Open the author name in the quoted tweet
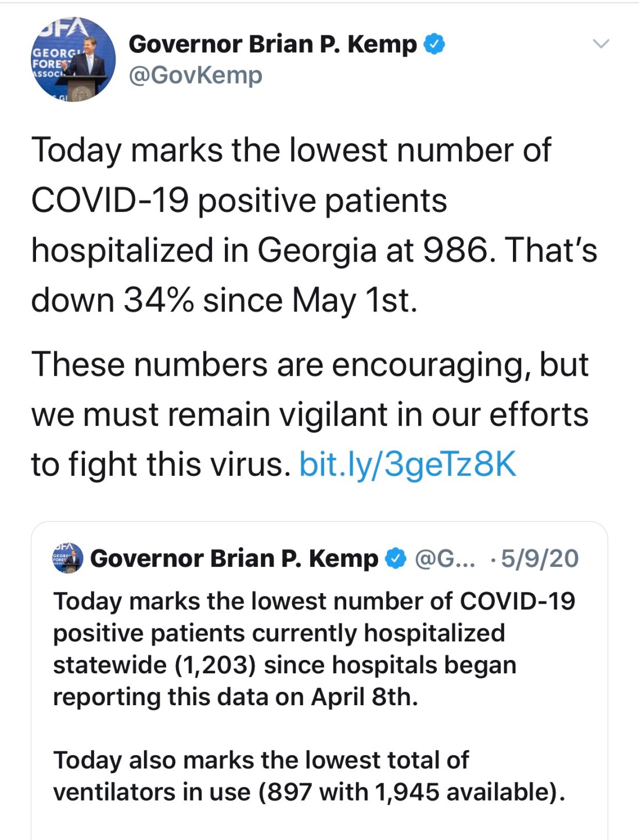 point(234,558)
